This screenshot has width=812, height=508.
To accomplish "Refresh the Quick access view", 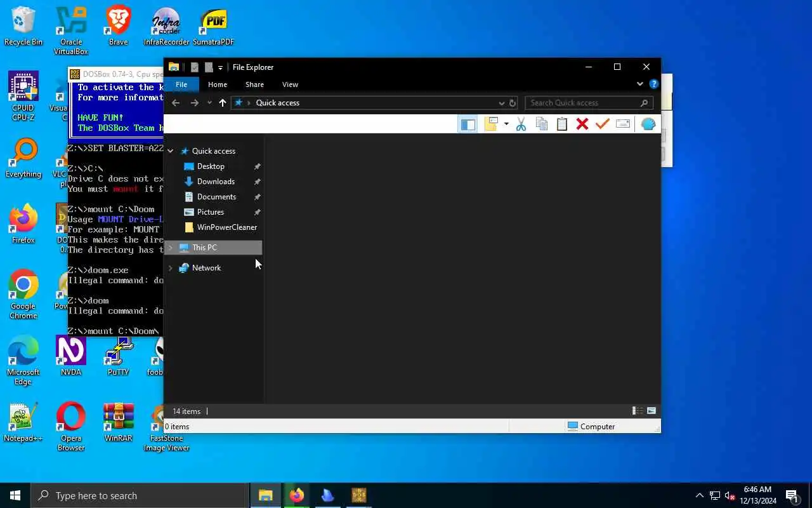I will (x=513, y=103).
